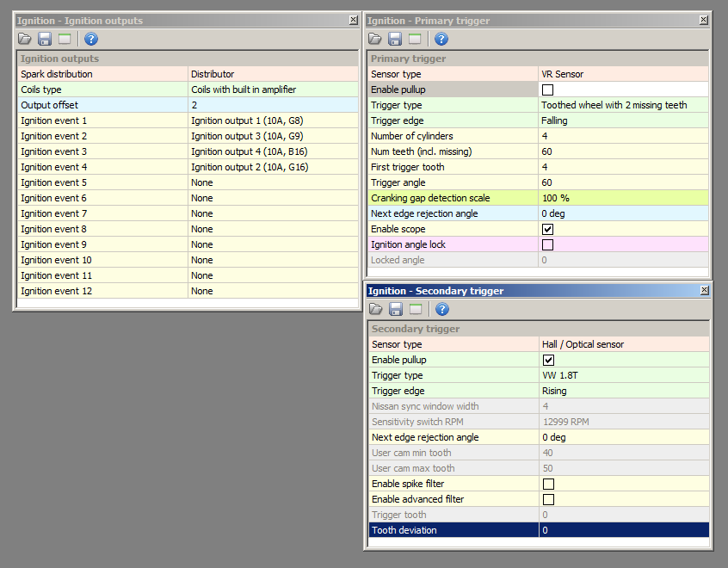Change Ignition event 1 output assignment
Image resolution: width=728 pixels, height=568 pixels.
point(272,120)
